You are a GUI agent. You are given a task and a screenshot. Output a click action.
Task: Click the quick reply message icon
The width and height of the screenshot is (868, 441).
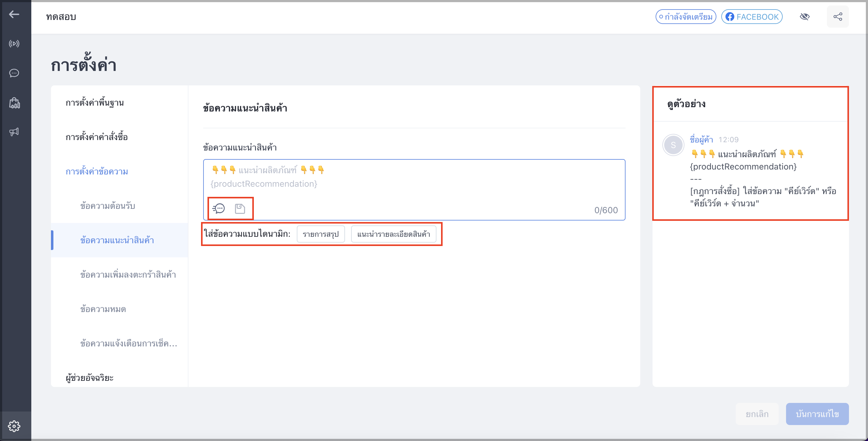218,209
